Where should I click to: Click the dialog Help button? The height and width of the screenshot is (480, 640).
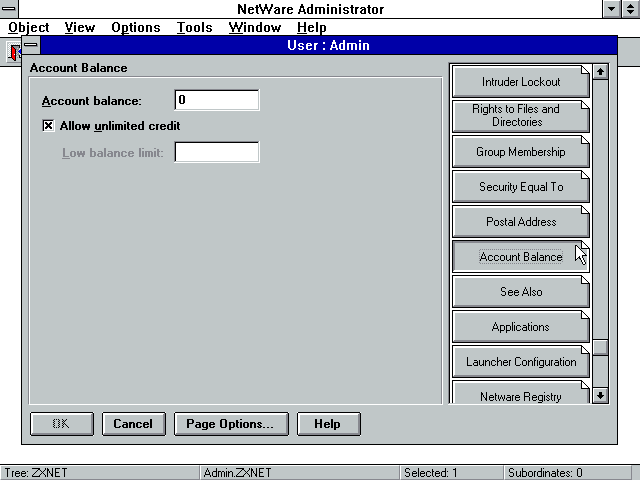pos(329,424)
